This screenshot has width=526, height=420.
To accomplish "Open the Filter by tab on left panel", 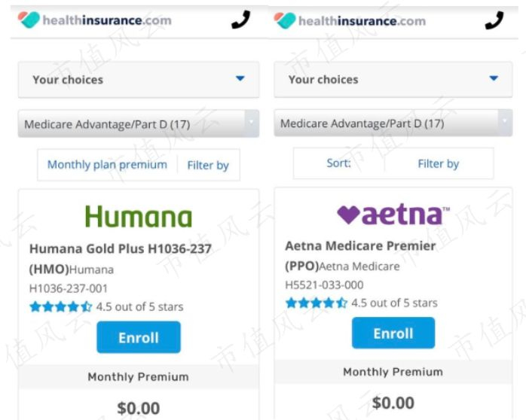I will click(x=208, y=166).
